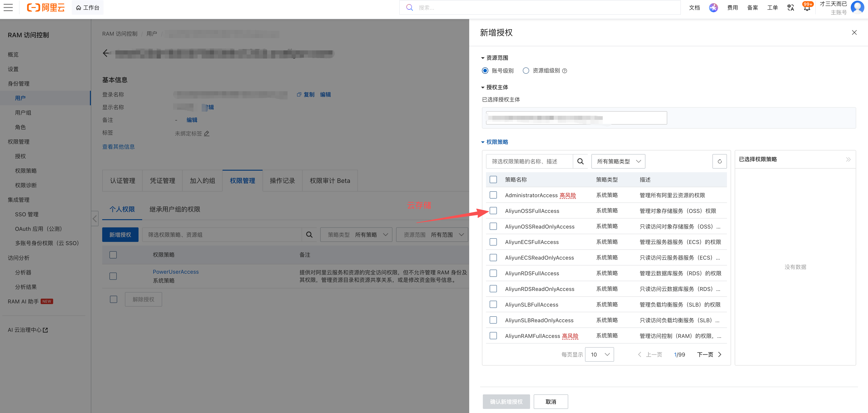868x413 pixels.
Task: Click search icon in user permissions filter
Action: (x=309, y=235)
